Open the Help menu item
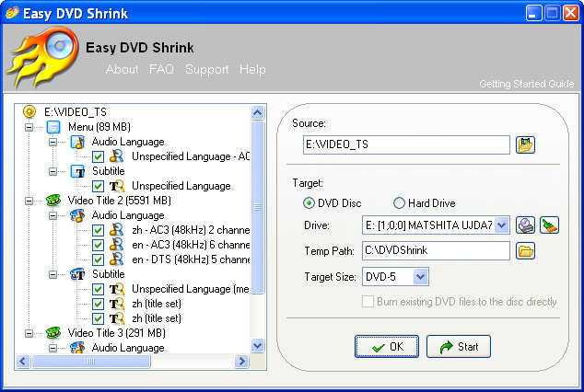The width and height of the screenshot is (584, 392). tap(252, 69)
